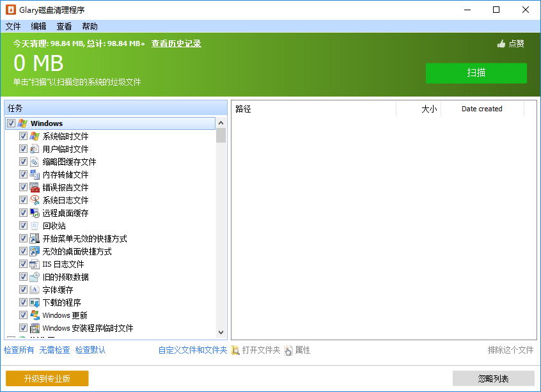Select the 旧的预取数据 row text
Screen dimensions: 541x392
point(66,277)
